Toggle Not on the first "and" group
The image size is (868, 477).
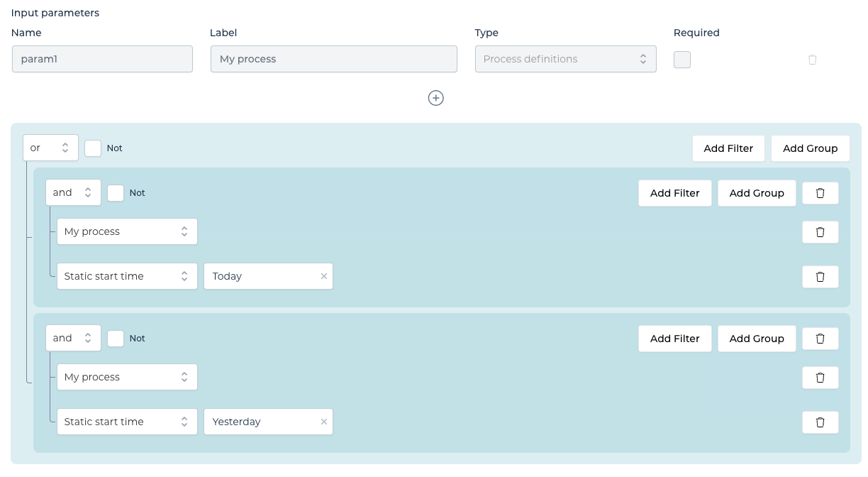(116, 192)
